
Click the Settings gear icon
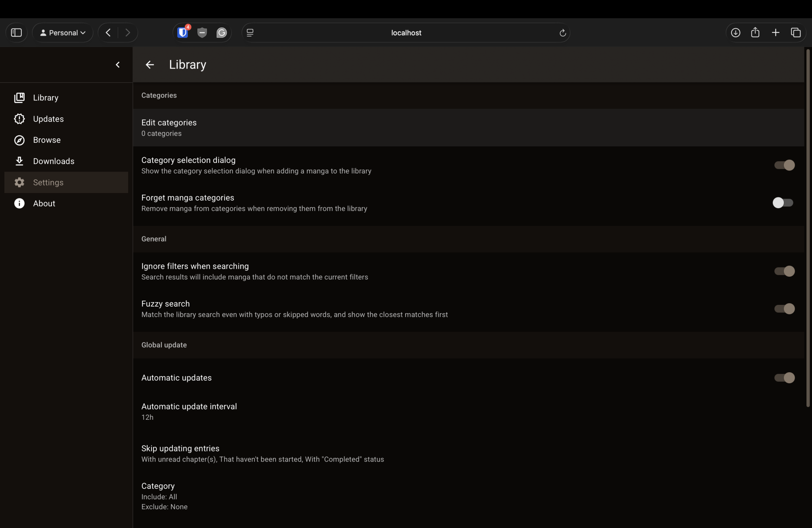coord(19,182)
